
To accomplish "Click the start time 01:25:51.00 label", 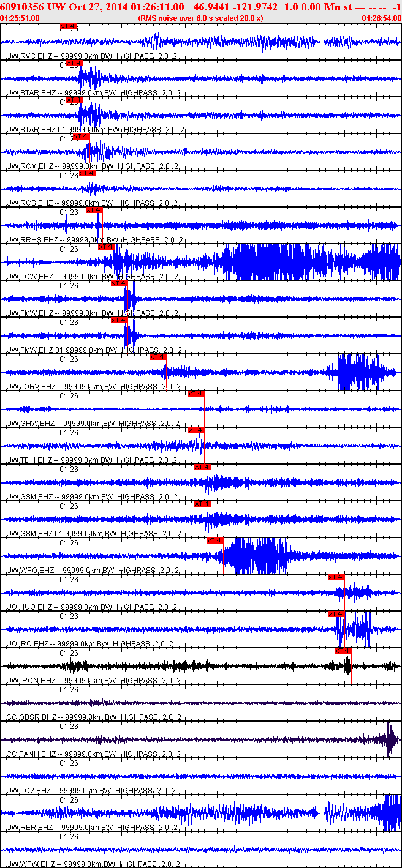I will point(20,18).
